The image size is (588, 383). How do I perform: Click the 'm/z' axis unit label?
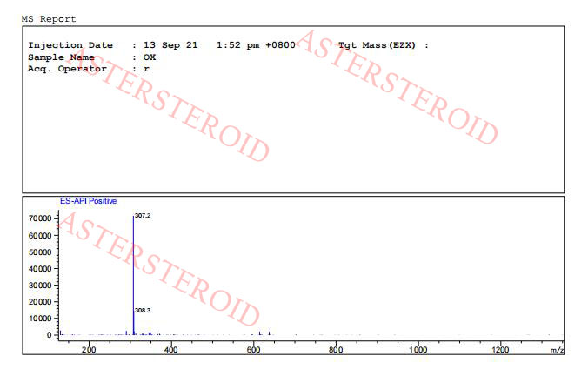[x=557, y=350]
